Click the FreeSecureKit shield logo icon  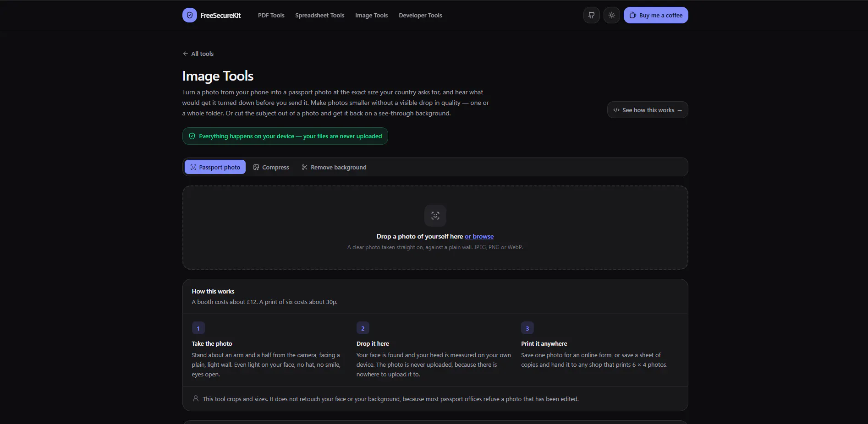point(190,15)
